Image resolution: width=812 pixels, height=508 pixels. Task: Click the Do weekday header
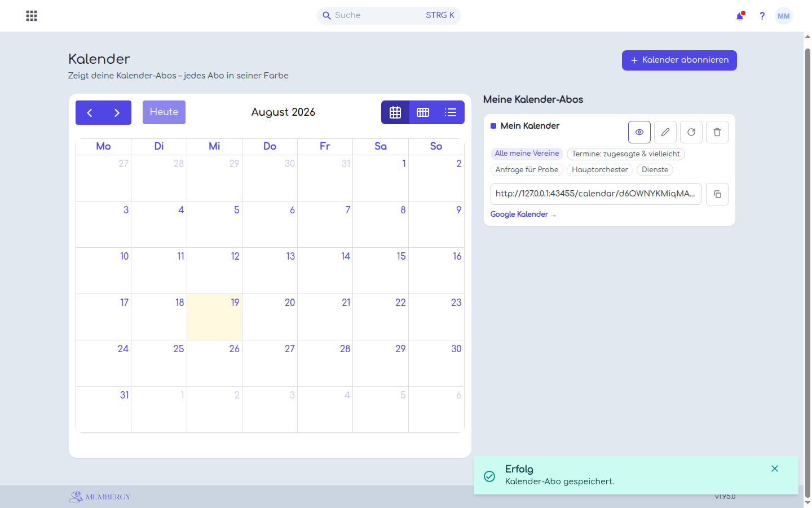270,146
